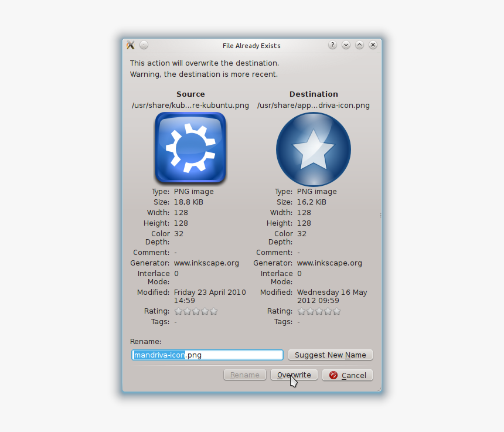Set first rating star for the source file
This screenshot has height=432, width=504.
click(178, 311)
